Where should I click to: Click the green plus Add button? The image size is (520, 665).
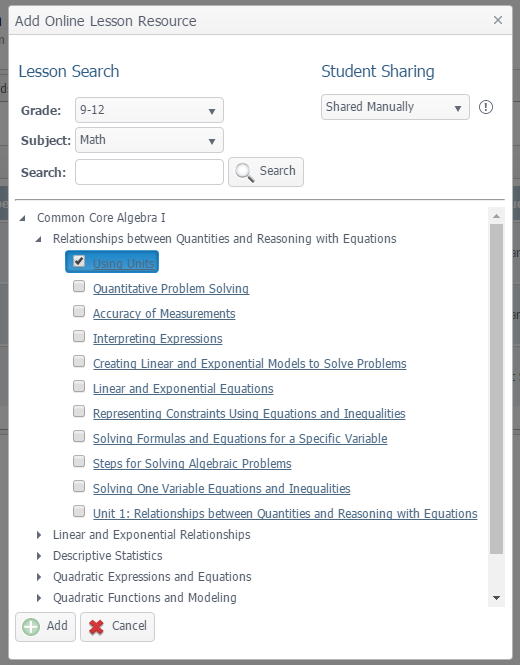pyautogui.click(x=45, y=626)
